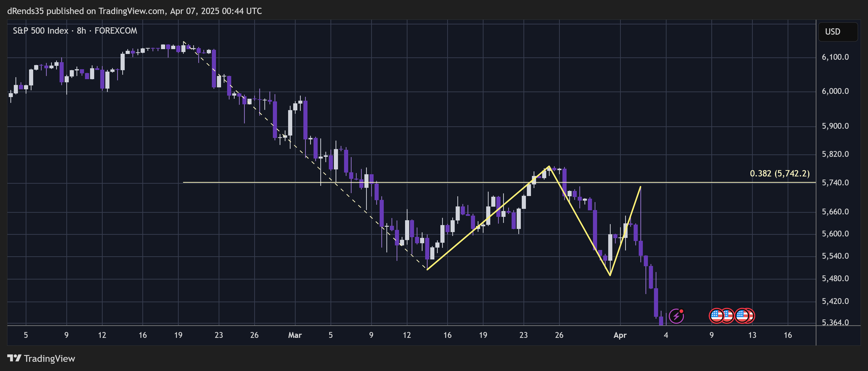This screenshot has height=371, width=868.
Task: Click the Mar label on time axis
Action: (295, 335)
